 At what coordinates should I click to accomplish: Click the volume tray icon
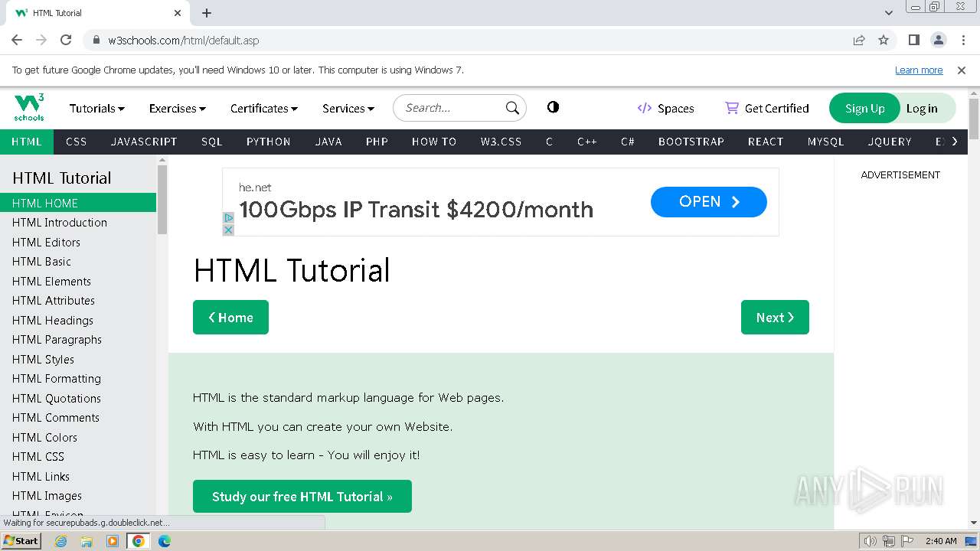coord(871,541)
